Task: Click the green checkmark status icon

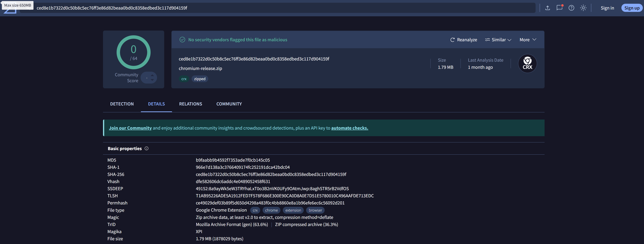Action: coord(182,40)
